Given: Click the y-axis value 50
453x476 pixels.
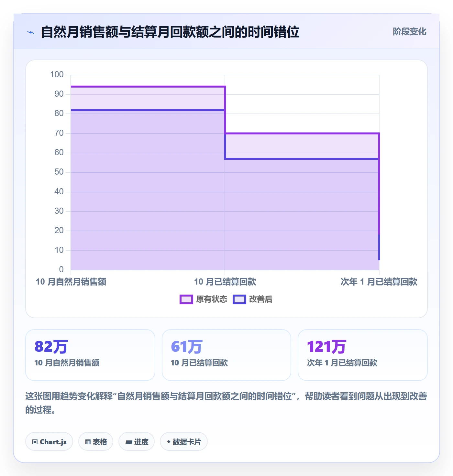Looking at the screenshot, I should point(59,172).
